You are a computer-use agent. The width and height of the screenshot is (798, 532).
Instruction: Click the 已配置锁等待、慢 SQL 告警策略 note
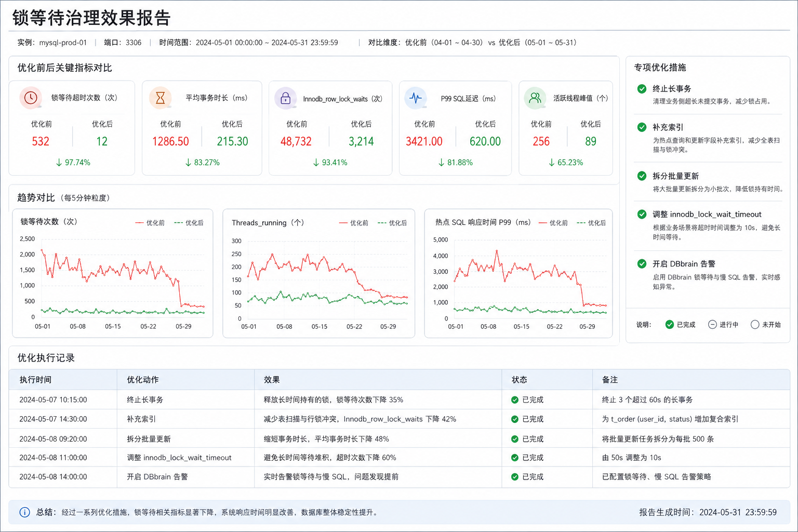click(x=657, y=477)
